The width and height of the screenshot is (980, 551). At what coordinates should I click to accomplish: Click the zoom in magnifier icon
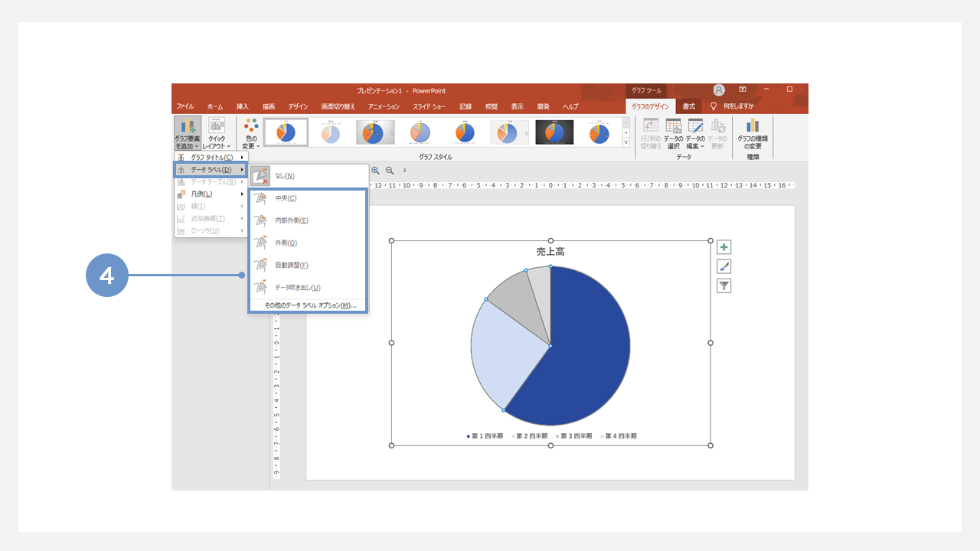click(x=375, y=171)
